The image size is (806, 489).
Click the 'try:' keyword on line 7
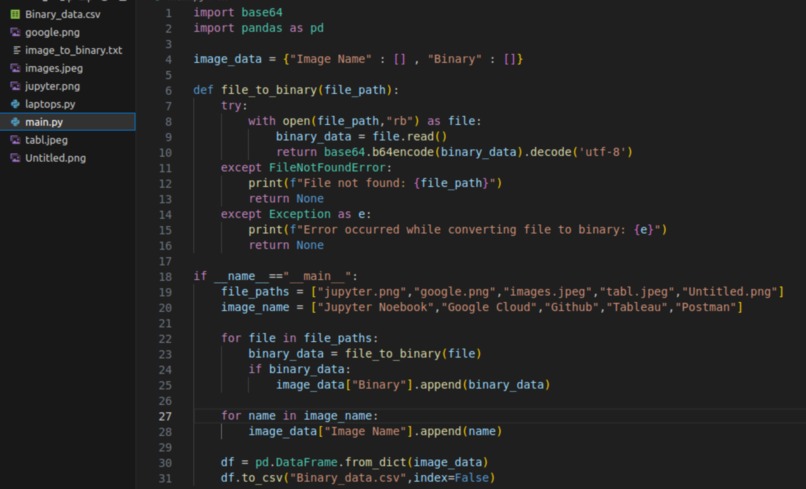click(234, 105)
